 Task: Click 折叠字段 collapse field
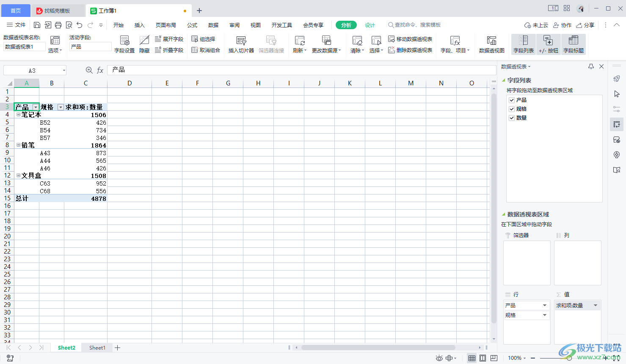click(x=169, y=50)
